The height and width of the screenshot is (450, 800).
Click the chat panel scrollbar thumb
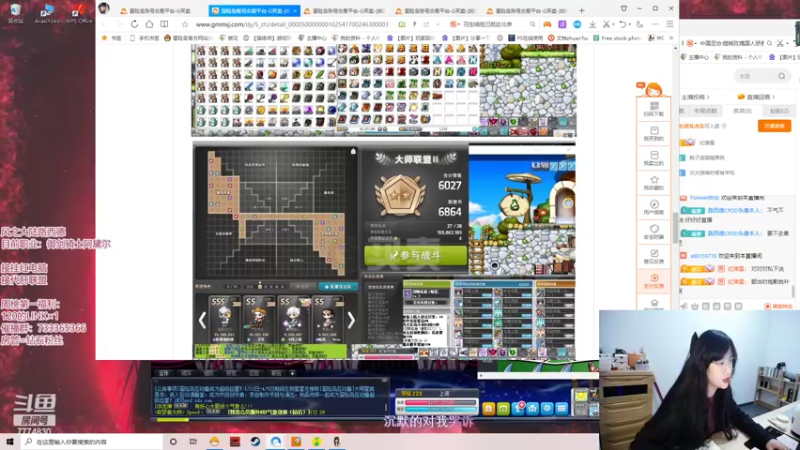pos(793,291)
